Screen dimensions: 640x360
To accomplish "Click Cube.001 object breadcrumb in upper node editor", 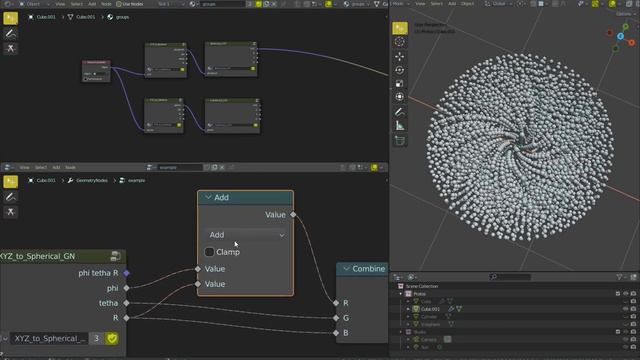I will pos(42,17).
